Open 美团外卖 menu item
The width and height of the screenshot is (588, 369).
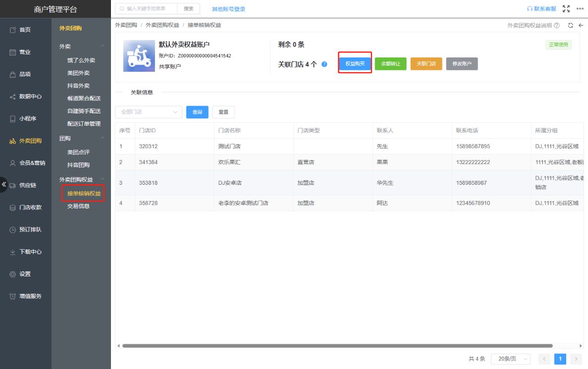[78, 73]
